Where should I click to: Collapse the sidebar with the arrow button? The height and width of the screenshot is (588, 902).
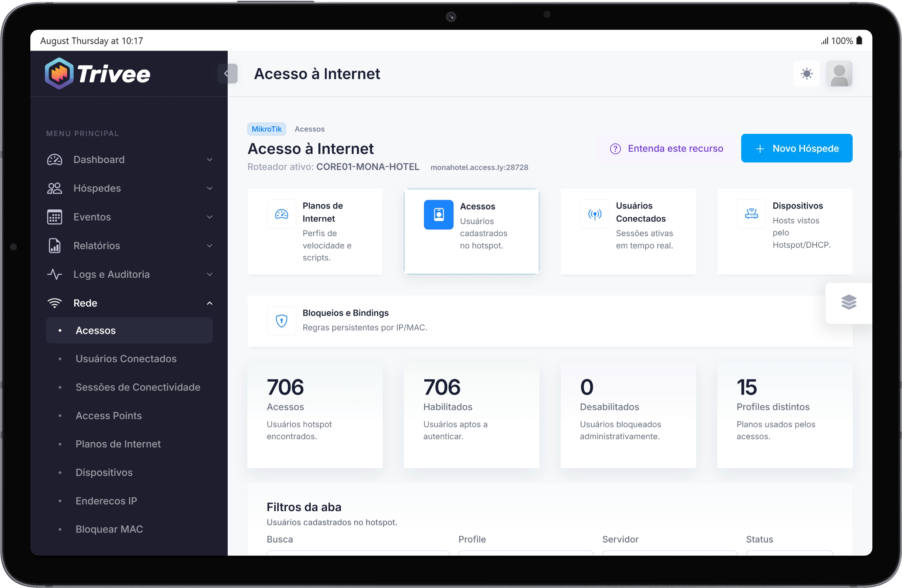(227, 73)
